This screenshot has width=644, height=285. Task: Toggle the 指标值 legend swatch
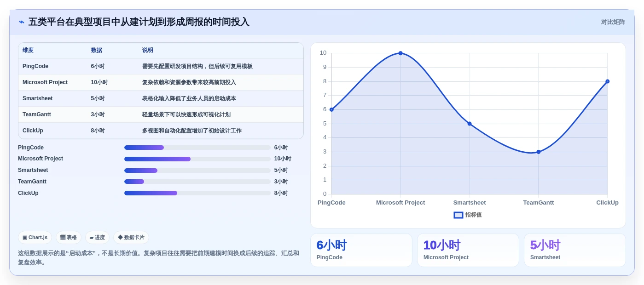[458, 215]
